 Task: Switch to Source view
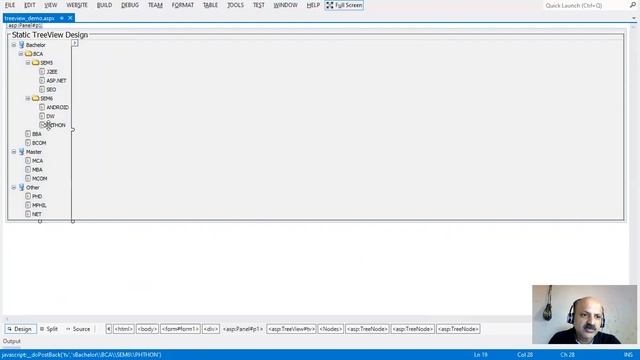click(78, 329)
